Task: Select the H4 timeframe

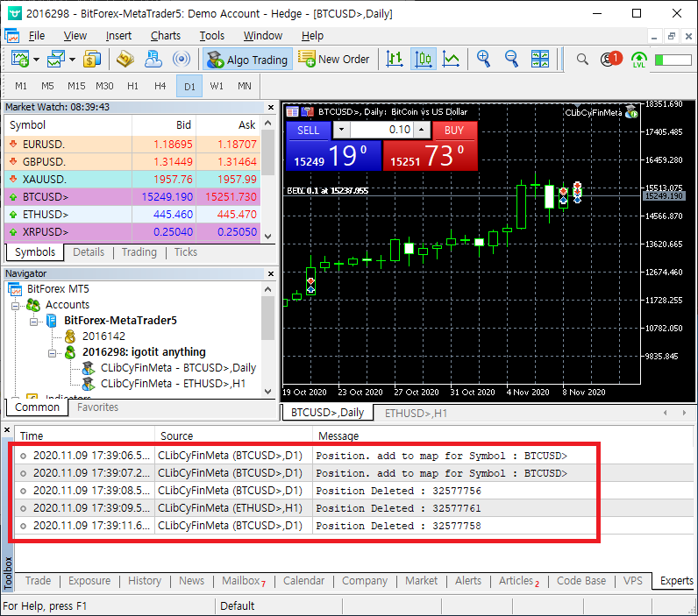Action: (160, 86)
